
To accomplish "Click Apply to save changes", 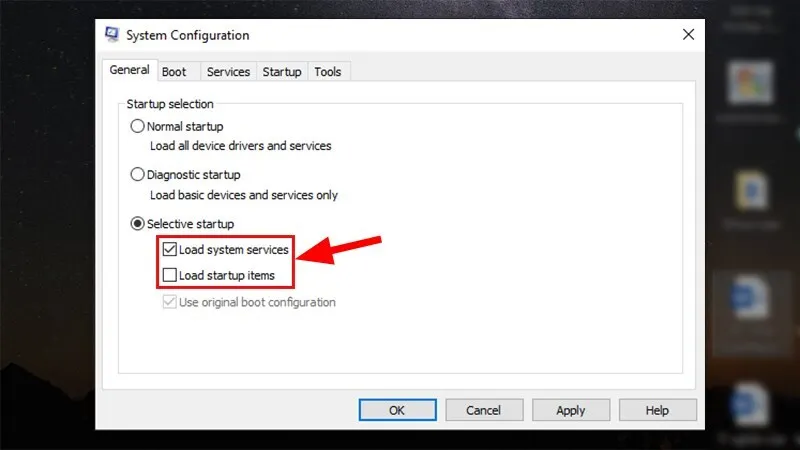I will click(571, 410).
